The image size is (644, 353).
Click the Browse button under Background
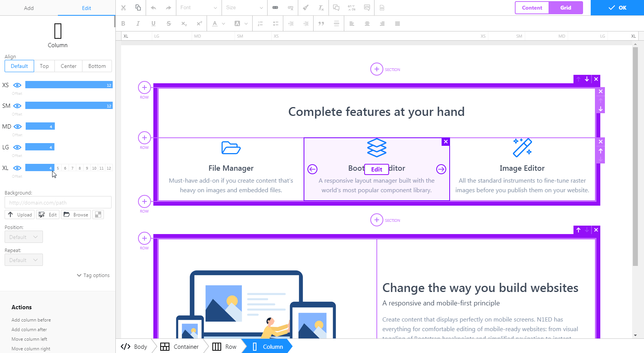(x=76, y=214)
